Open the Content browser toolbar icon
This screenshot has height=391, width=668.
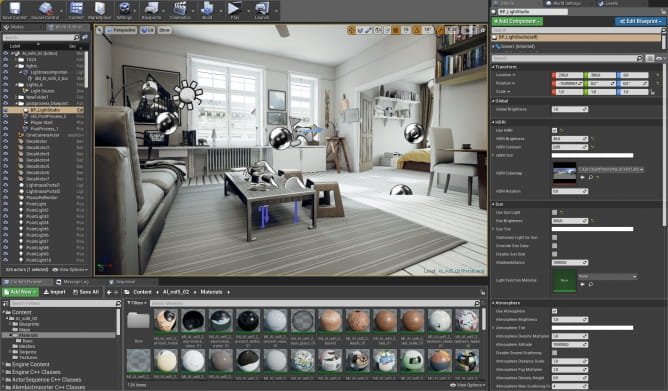coord(76,9)
